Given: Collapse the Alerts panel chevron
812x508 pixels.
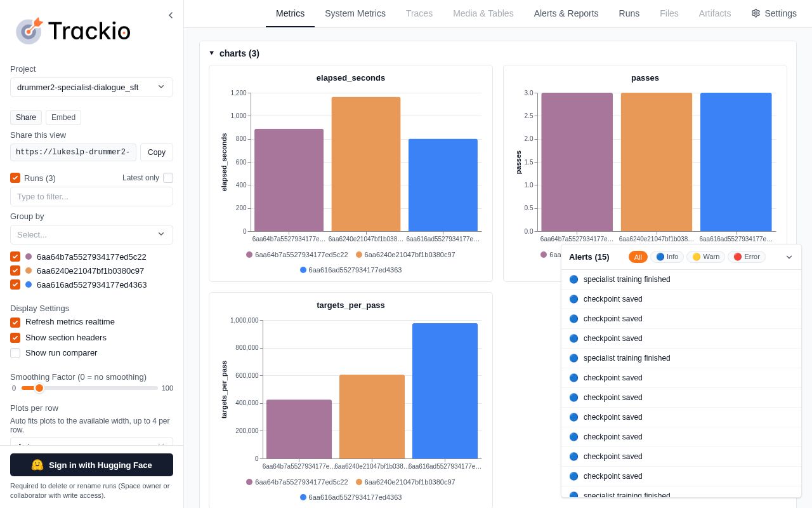Looking at the screenshot, I should 789,257.
